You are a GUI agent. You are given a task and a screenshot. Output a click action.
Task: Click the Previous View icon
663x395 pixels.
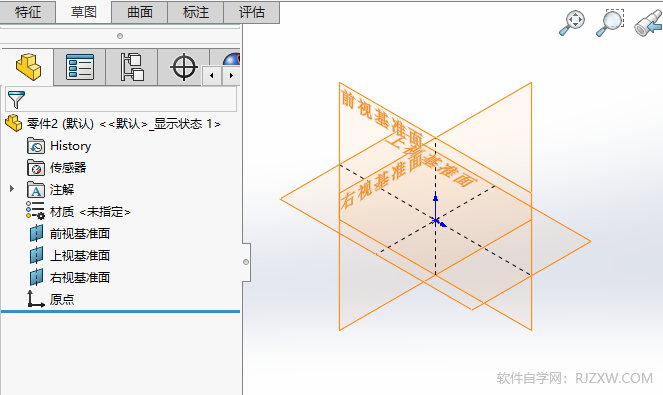(649, 24)
